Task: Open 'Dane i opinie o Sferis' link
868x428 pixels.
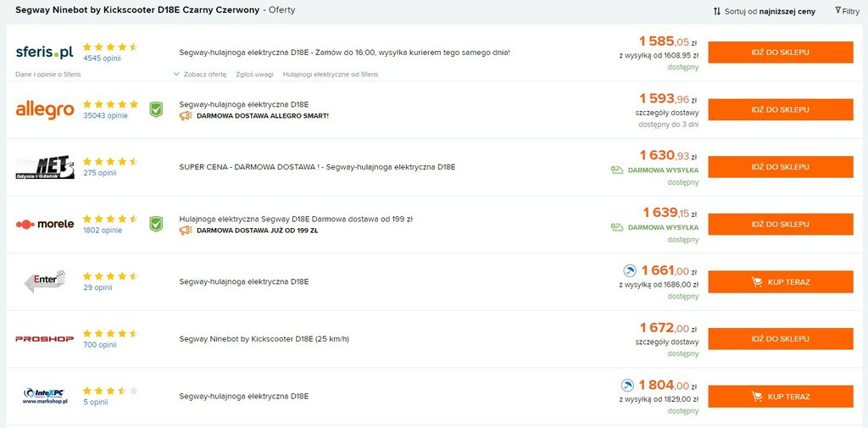Action: coord(48,75)
